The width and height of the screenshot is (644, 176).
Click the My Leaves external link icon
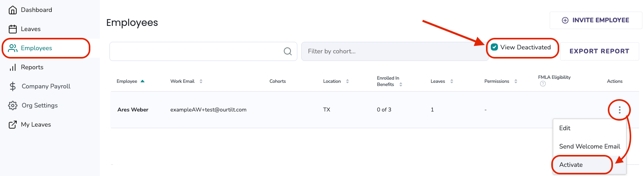pos(13,125)
